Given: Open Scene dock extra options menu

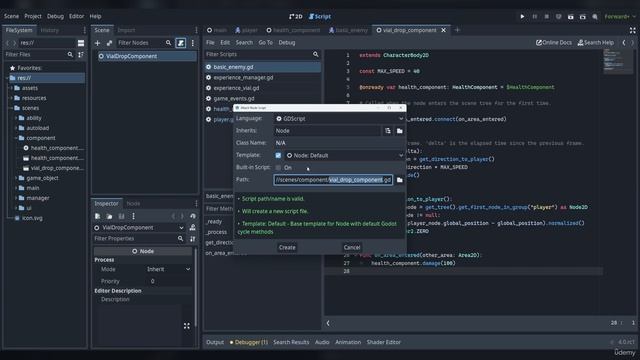Looking at the screenshot, I should pos(193,43).
